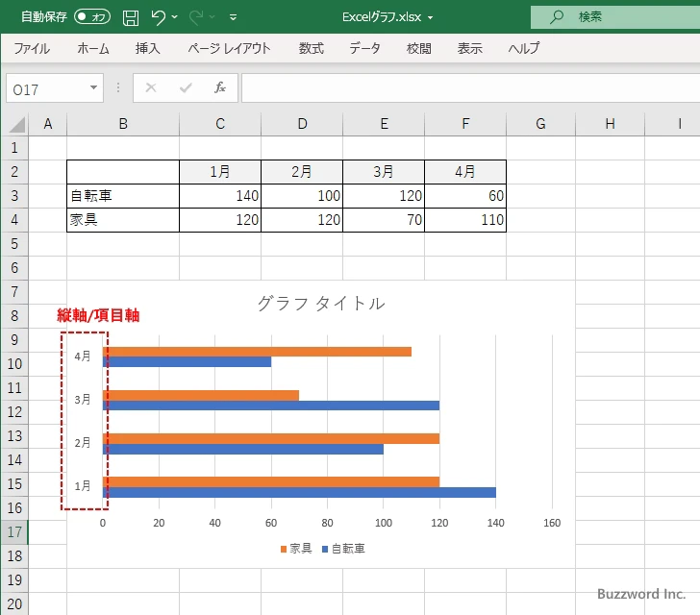
Task: Select the blue 1月 bar in the chart
Action: (x=300, y=492)
